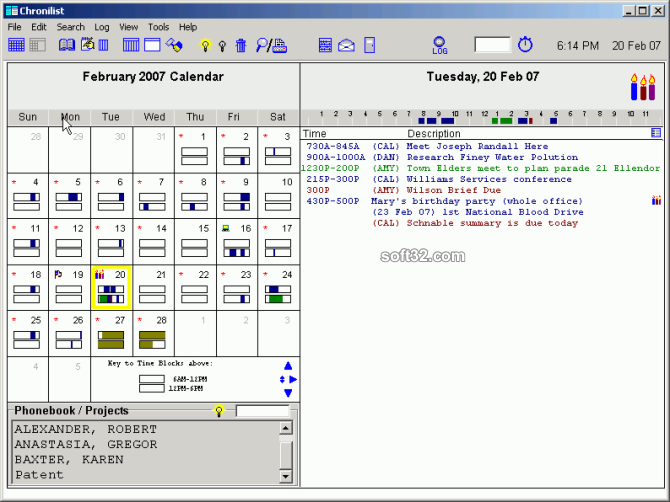Open the View menu
Image resolution: width=670 pixels, height=502 pixels.
[128, 27]
